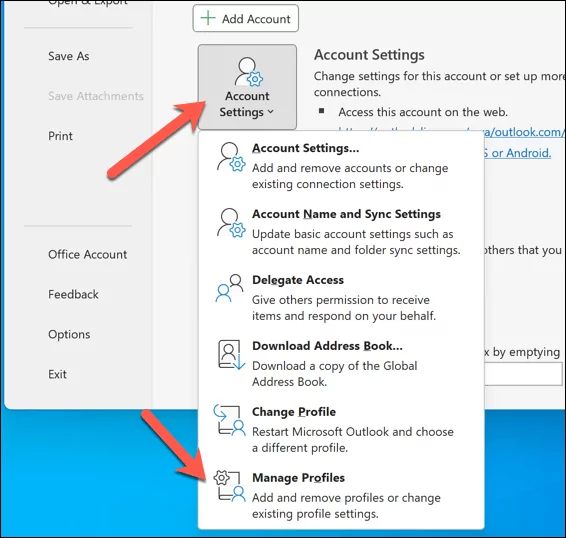Select Account Settings... menu entry
566x538 pixels.
coord(341,166)
